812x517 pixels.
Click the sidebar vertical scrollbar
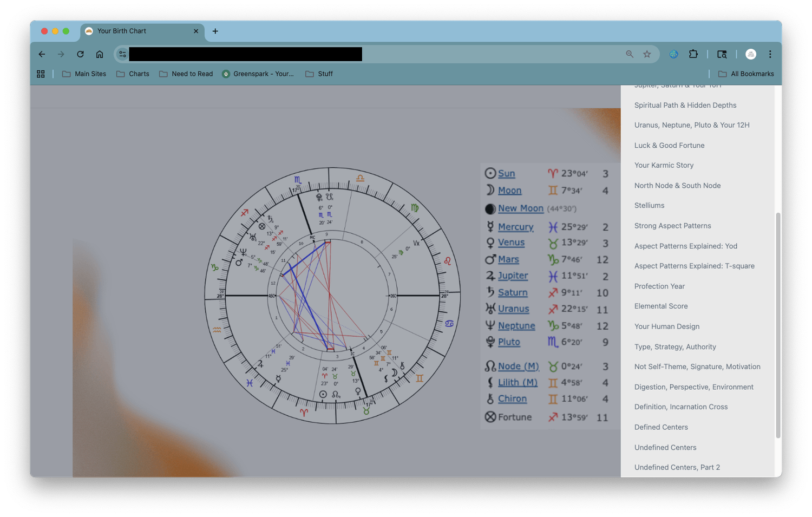(778, 325)
